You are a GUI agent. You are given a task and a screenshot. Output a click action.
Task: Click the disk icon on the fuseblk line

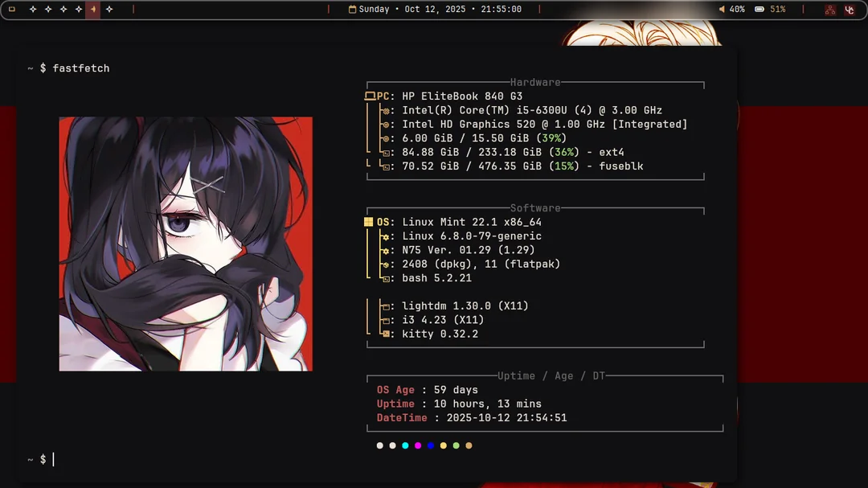point(386,166)
